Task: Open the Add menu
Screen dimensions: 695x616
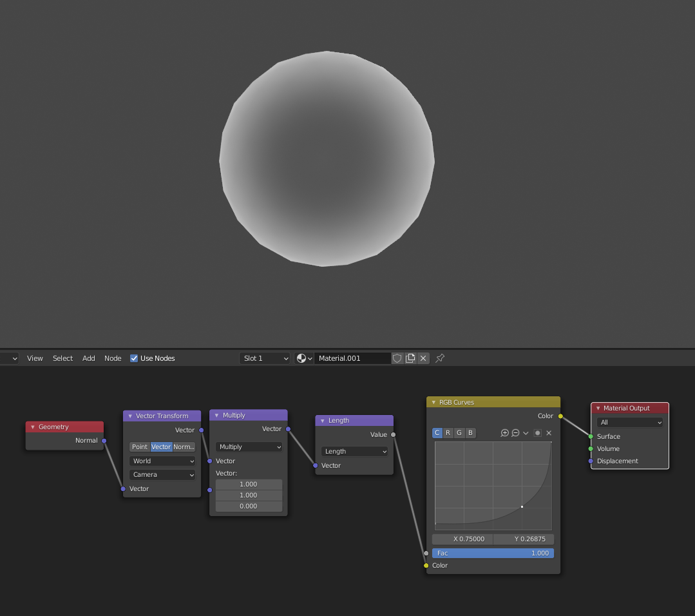Action: click(x=89, y=358)
